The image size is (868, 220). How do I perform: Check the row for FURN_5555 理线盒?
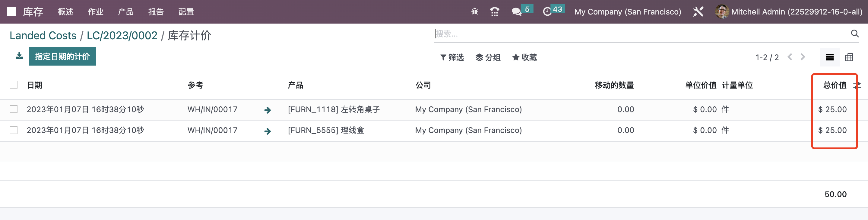click(14, 130)
